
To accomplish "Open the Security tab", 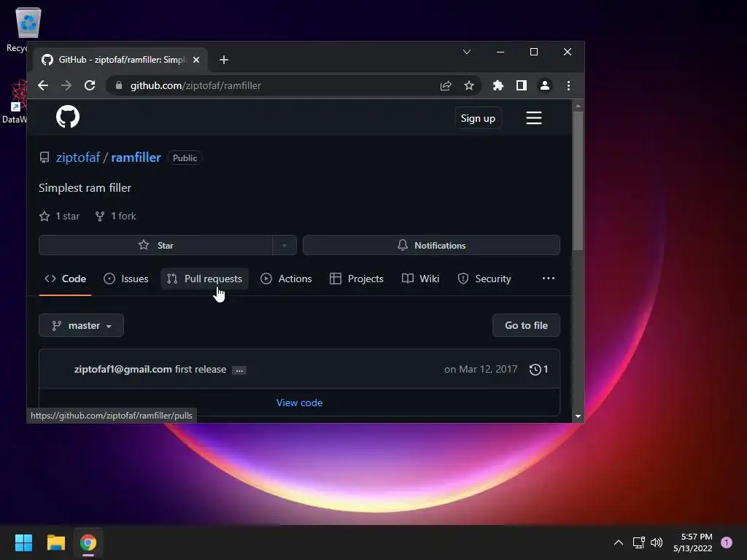I will [484, 279].
